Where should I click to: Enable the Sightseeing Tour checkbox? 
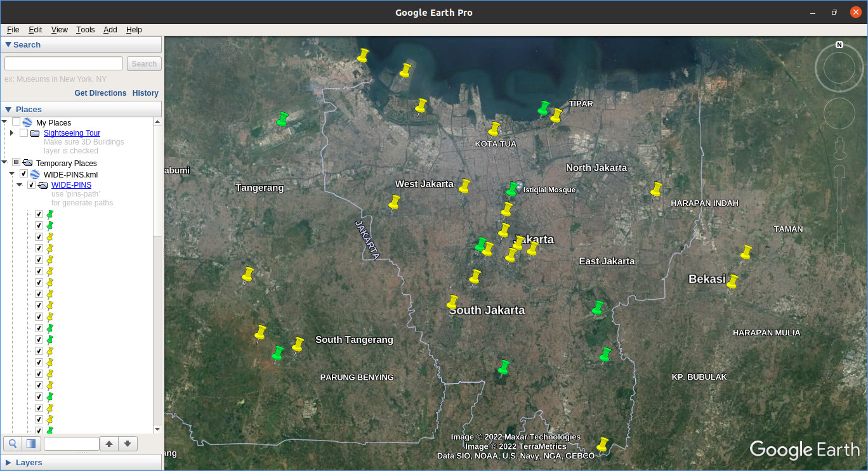pos(24,133)
